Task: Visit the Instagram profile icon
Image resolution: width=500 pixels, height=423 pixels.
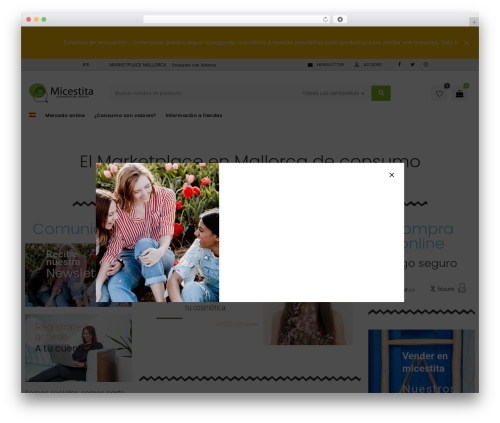Action: pyautogui.click(x=426, y=64)
